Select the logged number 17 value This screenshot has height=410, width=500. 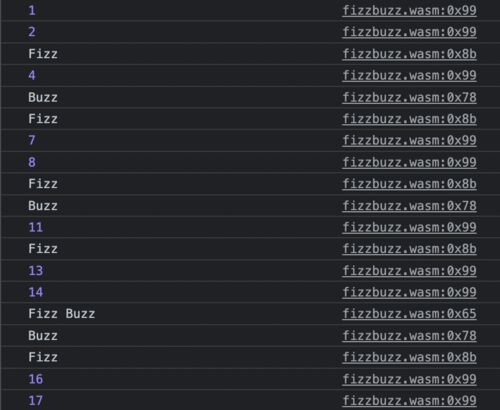tap(36, 400)
